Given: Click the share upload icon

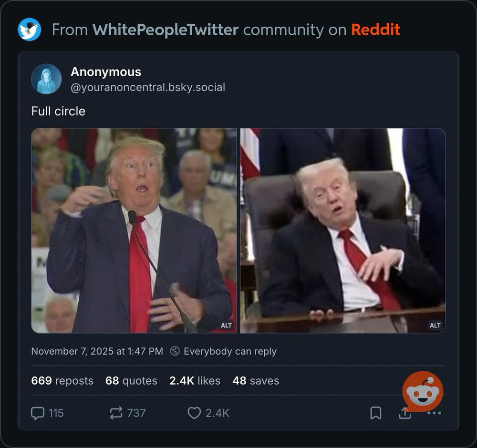Looking at the screenshot, I should [405, 413].
